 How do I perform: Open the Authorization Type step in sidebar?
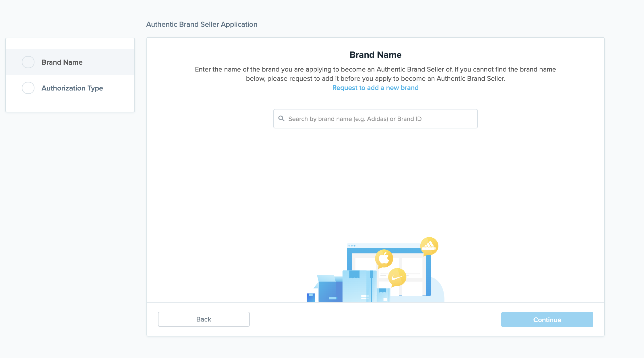72,88
